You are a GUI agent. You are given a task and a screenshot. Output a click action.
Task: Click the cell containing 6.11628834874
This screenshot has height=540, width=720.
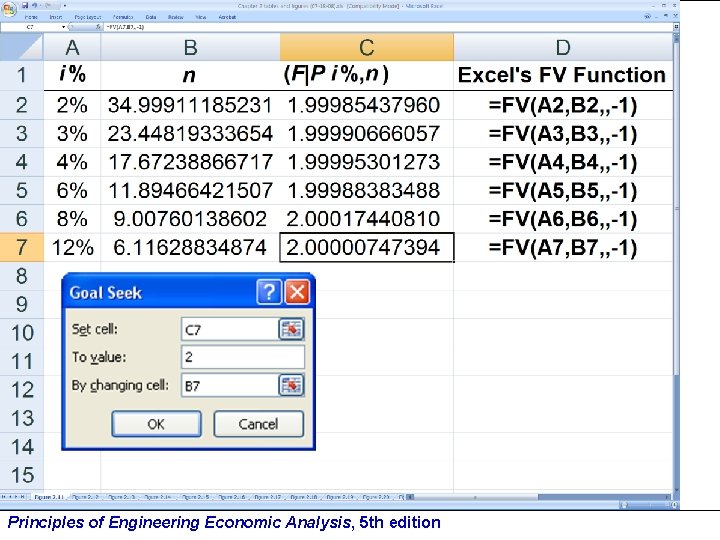click(190, 248)
